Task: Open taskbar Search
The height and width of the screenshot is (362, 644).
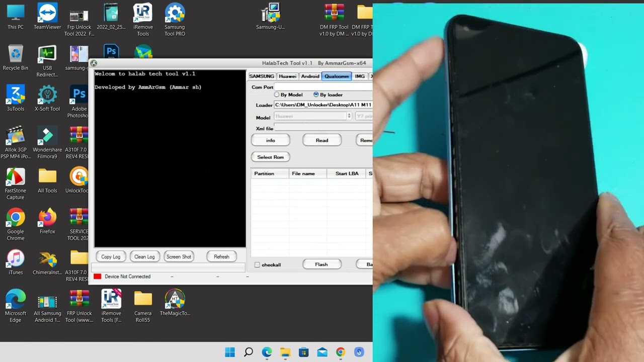Action: (x=249, y=352)
